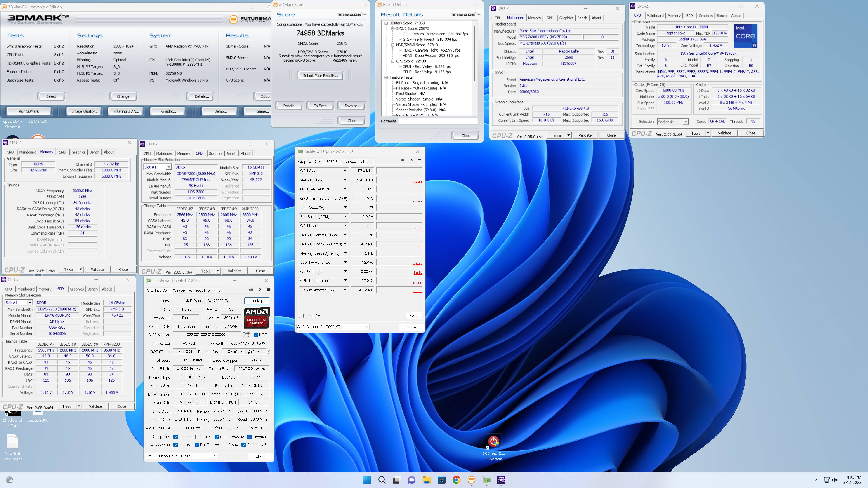The image size is (868, 488).
Task: Open Google Chrome from taskbar
Action: click(x=456, y=480)
